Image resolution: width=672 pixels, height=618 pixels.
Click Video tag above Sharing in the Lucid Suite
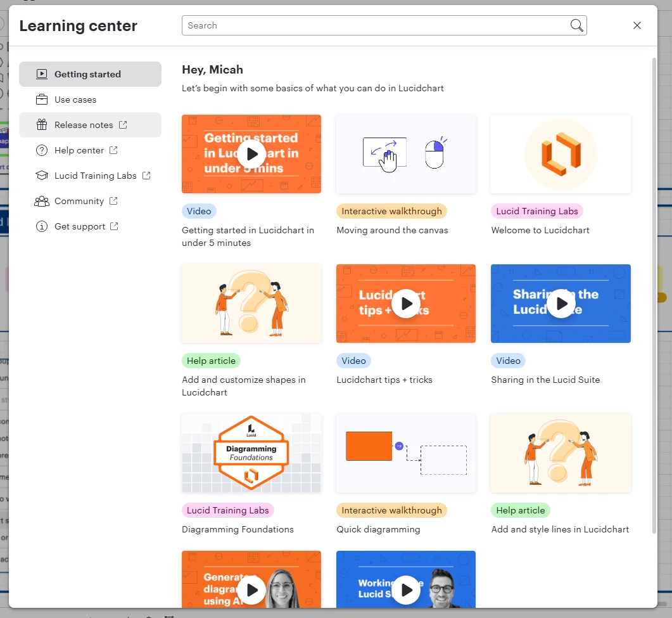pyautogui.click(x=509, y=361)
